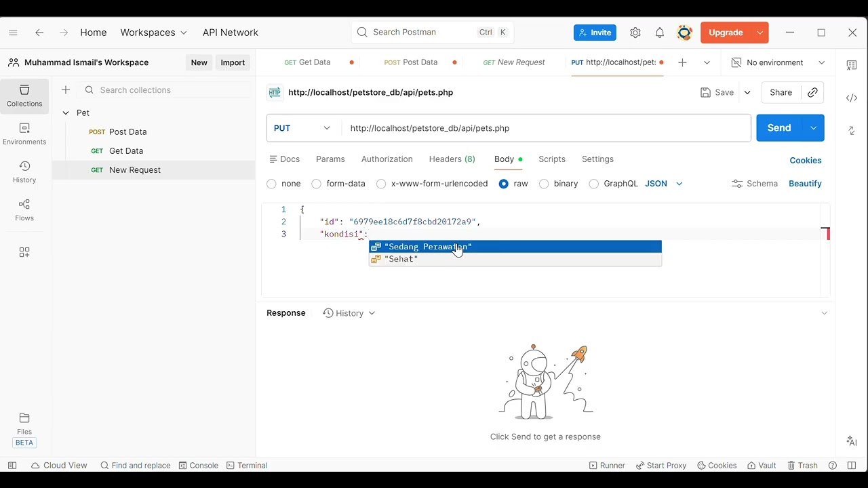Open the PUT method dropdown
Image resolution: width=868 pixels, height=488 pixels.
pos(303,128)
